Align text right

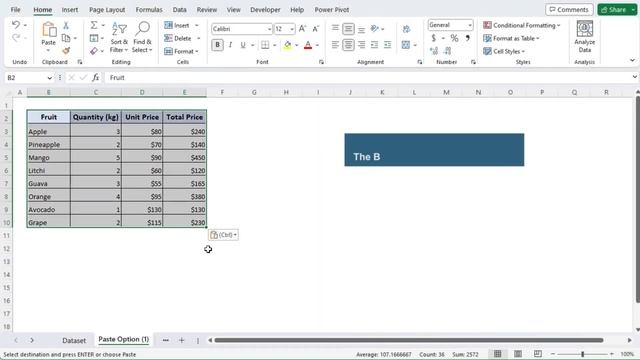pyautogui.click(x=361, y=44)
